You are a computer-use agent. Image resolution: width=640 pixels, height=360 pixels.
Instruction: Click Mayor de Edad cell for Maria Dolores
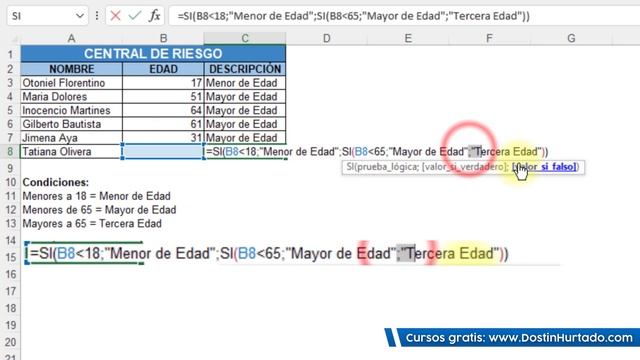[x=245, y=97]
